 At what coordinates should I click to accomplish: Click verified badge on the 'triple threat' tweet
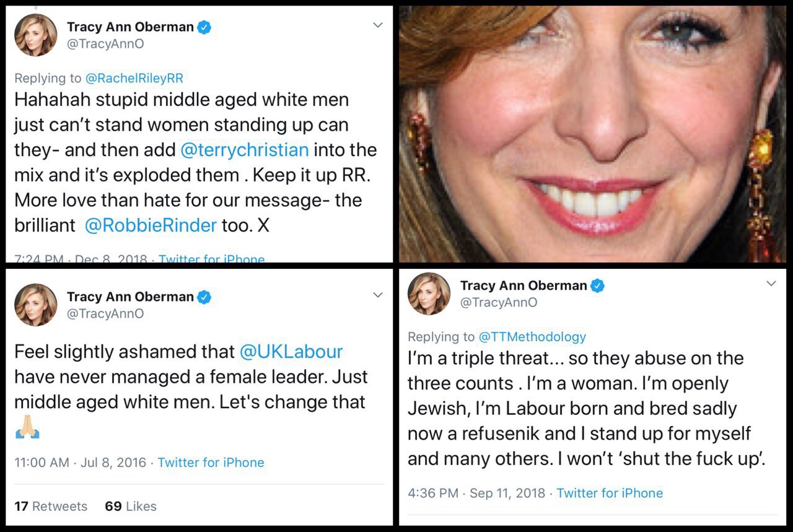point(597,286)
